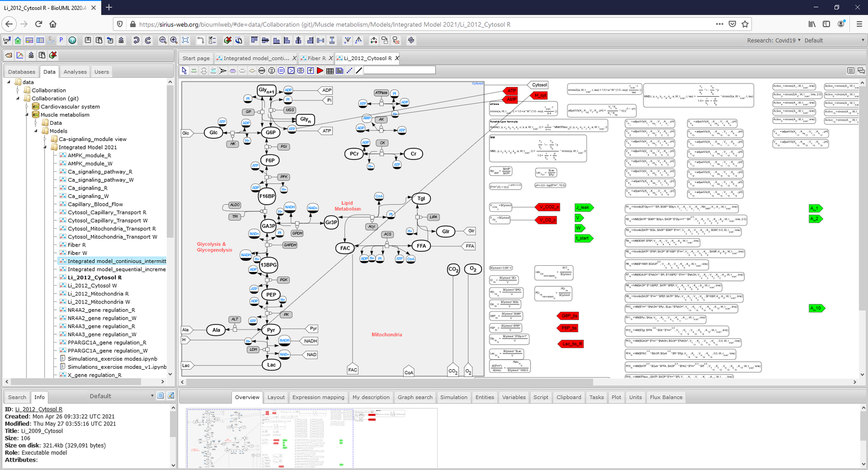The height and width of the screenshot is (470, 868).
Task: Collapse the Integrated Model 2021 folder
Action: 45,147
